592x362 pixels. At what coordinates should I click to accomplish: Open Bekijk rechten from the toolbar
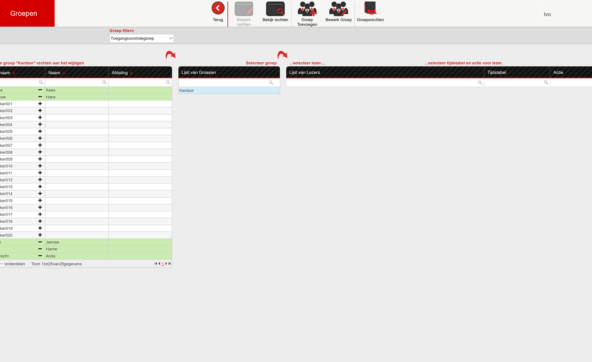(x=275, y=9)
